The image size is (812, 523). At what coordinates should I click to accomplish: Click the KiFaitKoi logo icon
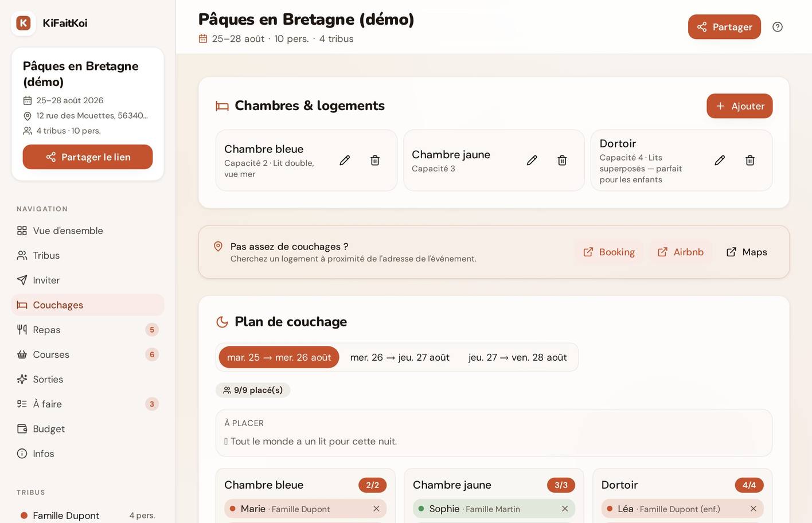click(x=24, y=23)
